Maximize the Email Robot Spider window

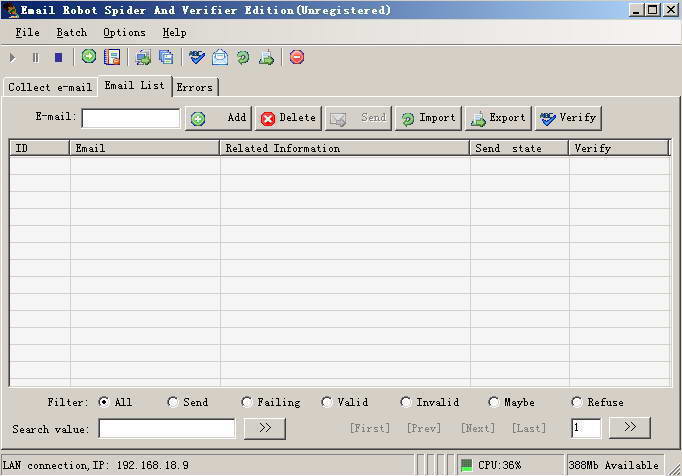pyautogui.click(x=653, y=10)
